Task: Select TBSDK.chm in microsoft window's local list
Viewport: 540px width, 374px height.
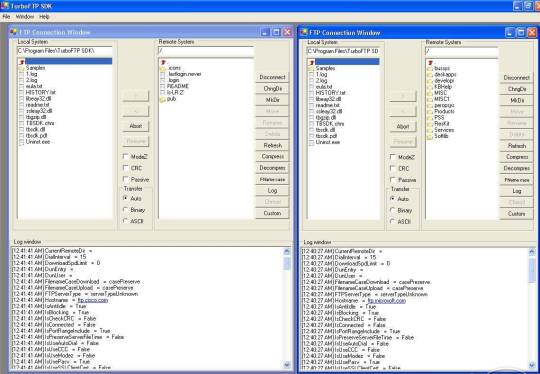Action: coord(330,123)
